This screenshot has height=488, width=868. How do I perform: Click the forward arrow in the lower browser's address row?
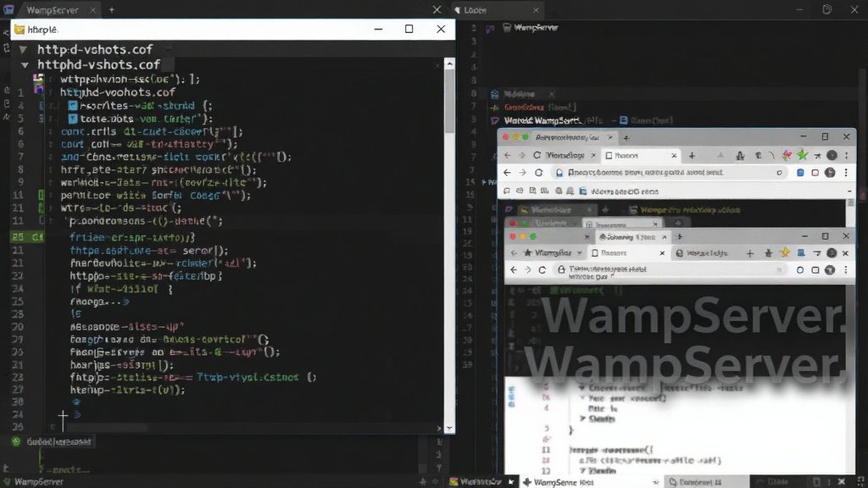[x=527, y=270]
